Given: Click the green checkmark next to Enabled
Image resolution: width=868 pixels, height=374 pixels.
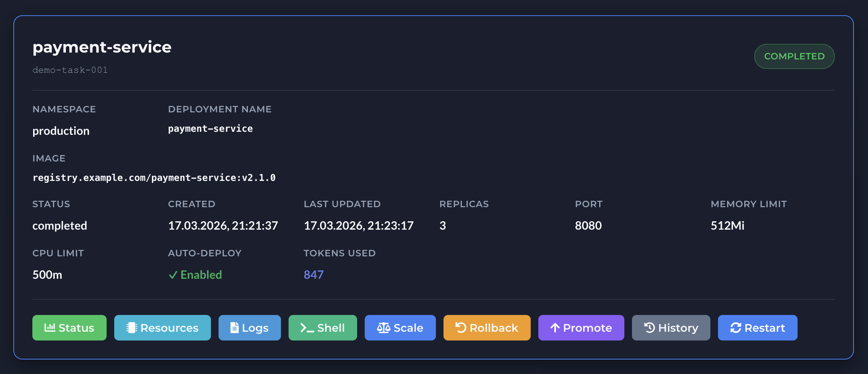Looking at the screenshot, I should [x=174, y=275].
